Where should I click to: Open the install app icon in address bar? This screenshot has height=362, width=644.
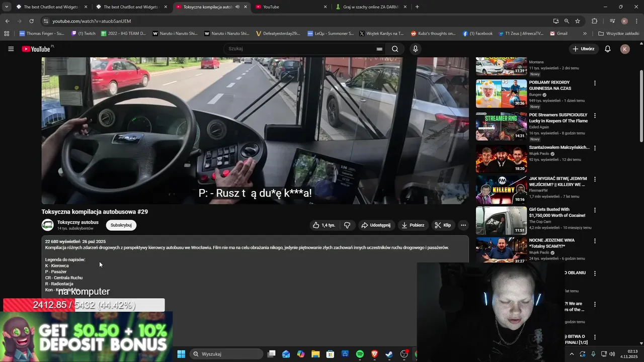(555, 21)
